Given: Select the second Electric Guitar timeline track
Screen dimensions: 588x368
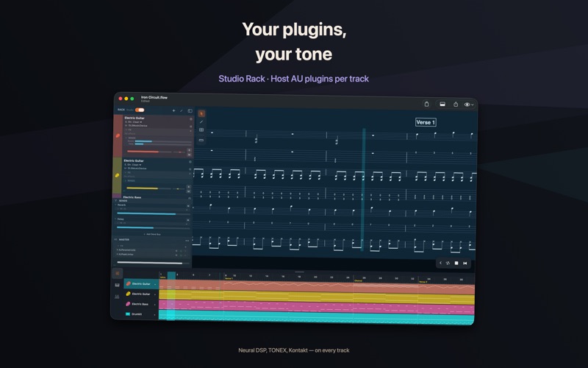Looking at the screenshot, I should (140, 294).
